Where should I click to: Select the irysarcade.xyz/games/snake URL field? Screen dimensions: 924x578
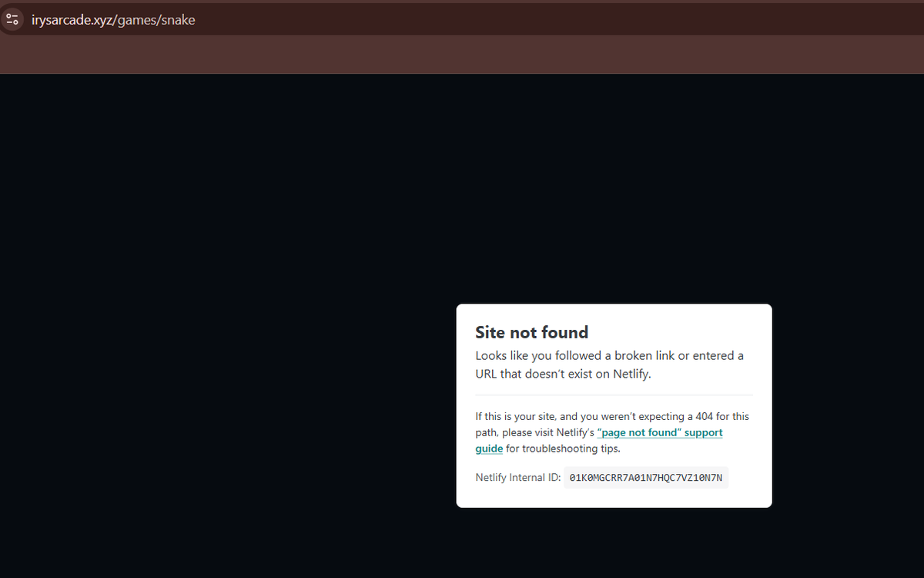[x=113, y=20]
